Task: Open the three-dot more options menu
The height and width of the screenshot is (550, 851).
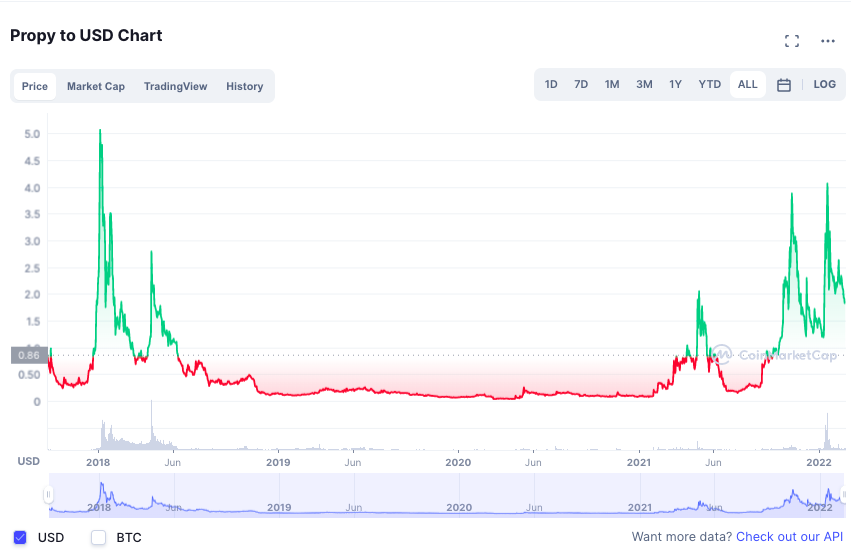Action: [x=828, y=41]
